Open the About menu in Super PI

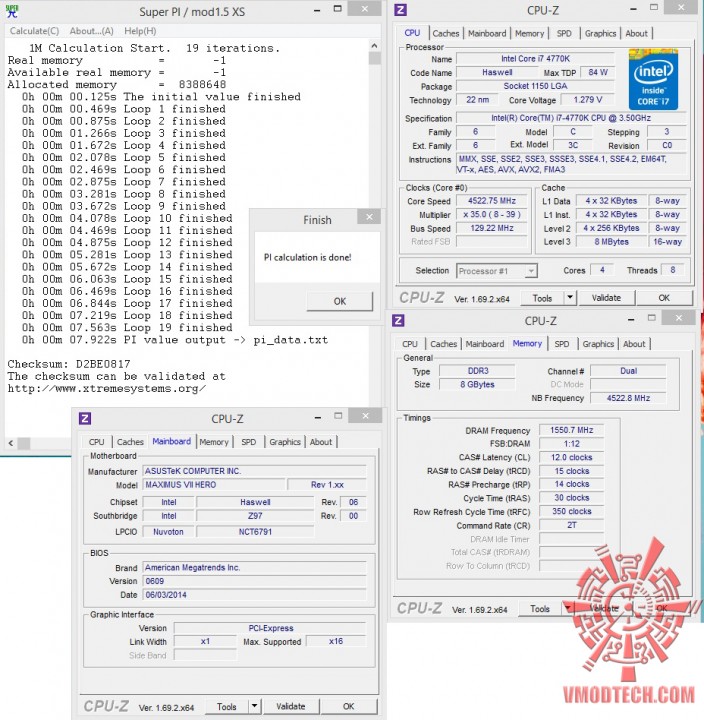[91, 31]
